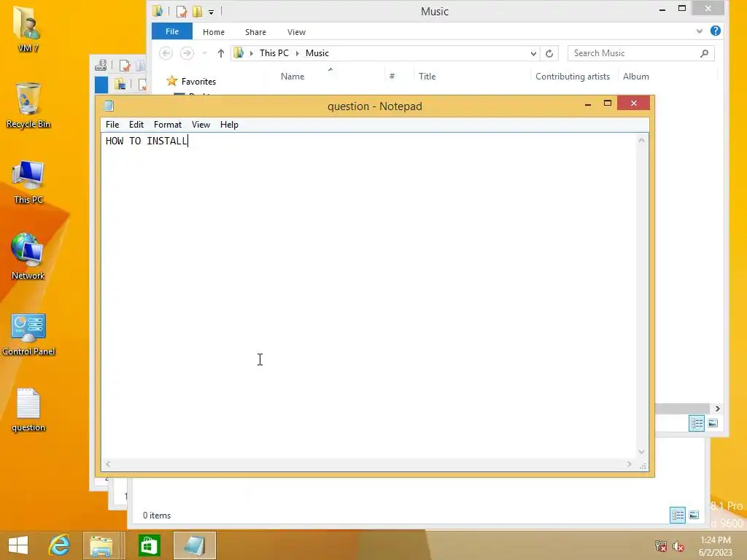Switch to large icons view in bottom background window
The width and height of the screenshot is (747, 560).
(x=694, y=515)
